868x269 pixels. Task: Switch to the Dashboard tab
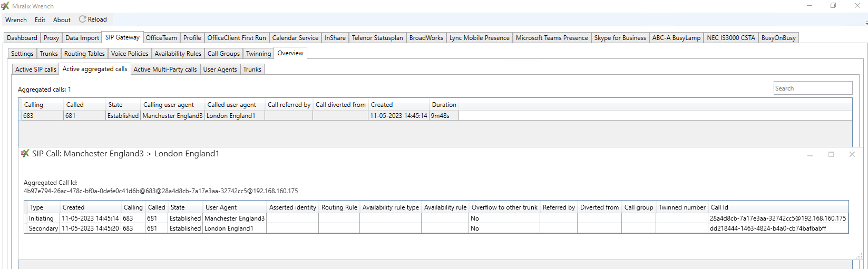[x=22, y=38]
